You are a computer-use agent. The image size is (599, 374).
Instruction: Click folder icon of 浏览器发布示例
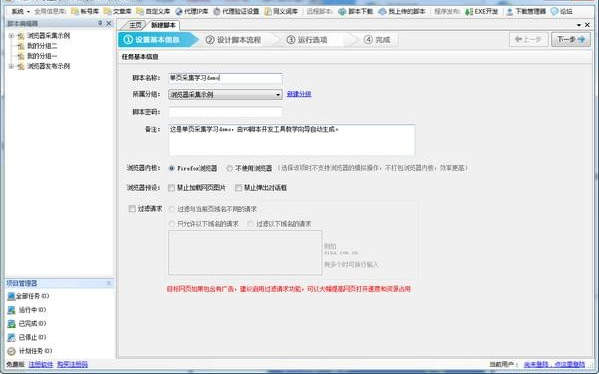point(21,66)
